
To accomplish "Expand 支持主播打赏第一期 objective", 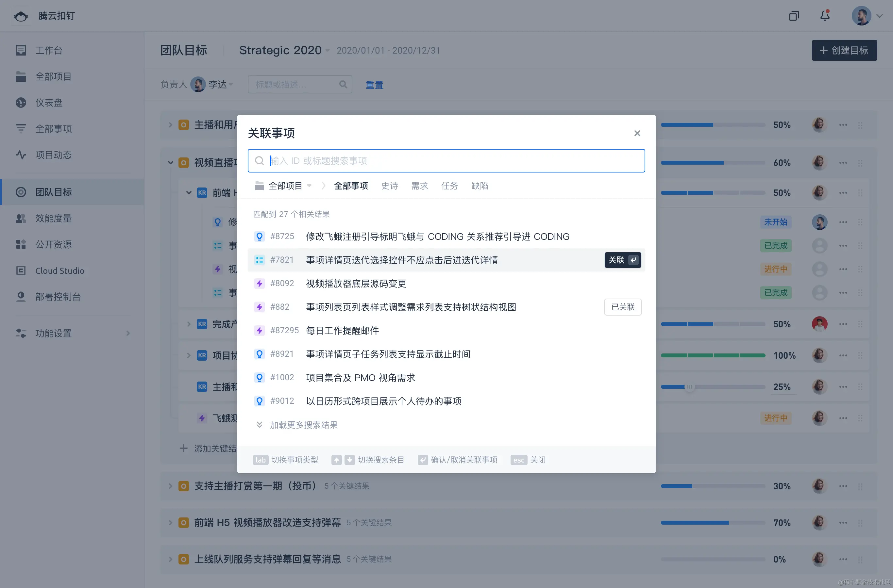I will pyautogui.click(x=170, y=486).
